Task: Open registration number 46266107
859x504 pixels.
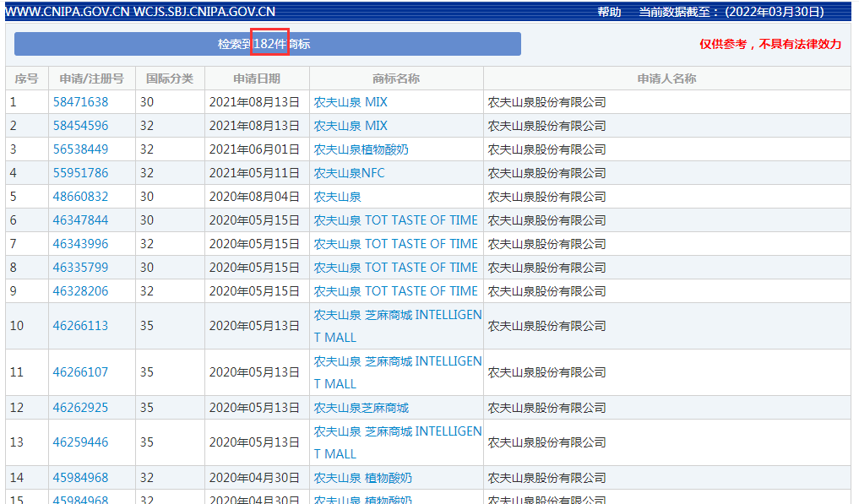Action: tap(80, 372)
